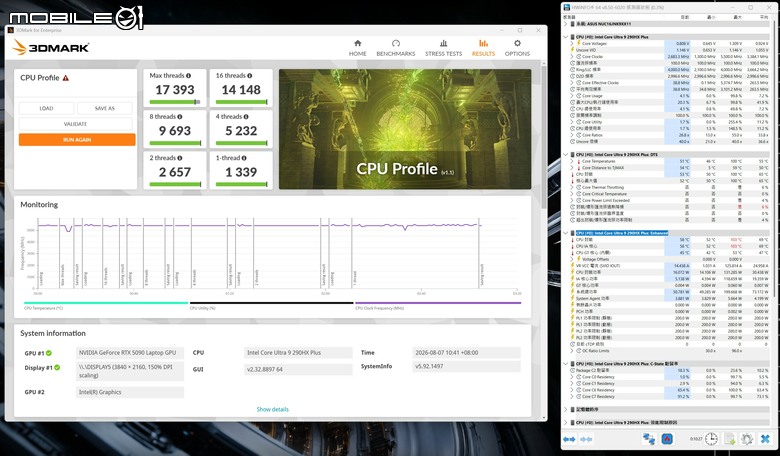
Task: Expand the Core Thermal Throttling row
Action: click(x=572, y=187)
